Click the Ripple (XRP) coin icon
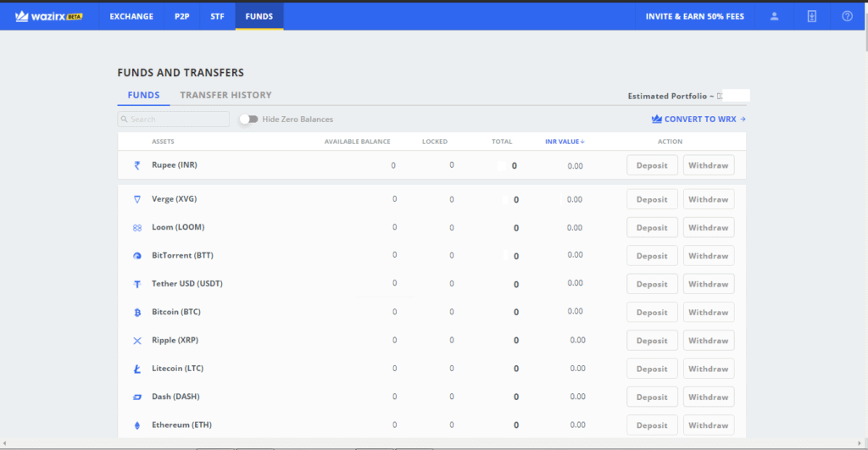The height and width of the screenshot is (450, 868). click(x=136, y=341)
